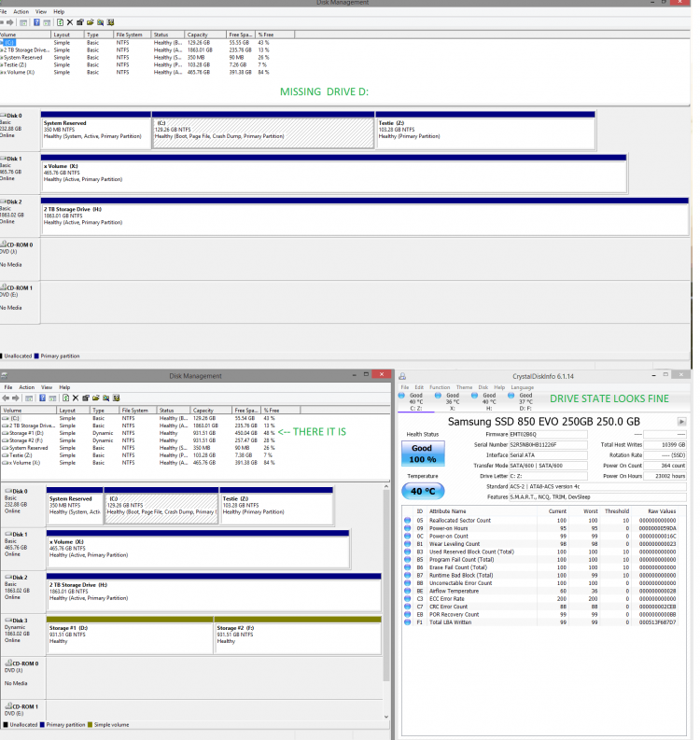Click CD-ROM 0 DVD label in upper window
Viewport: 700px width, 740px height.
pos(20,258)
